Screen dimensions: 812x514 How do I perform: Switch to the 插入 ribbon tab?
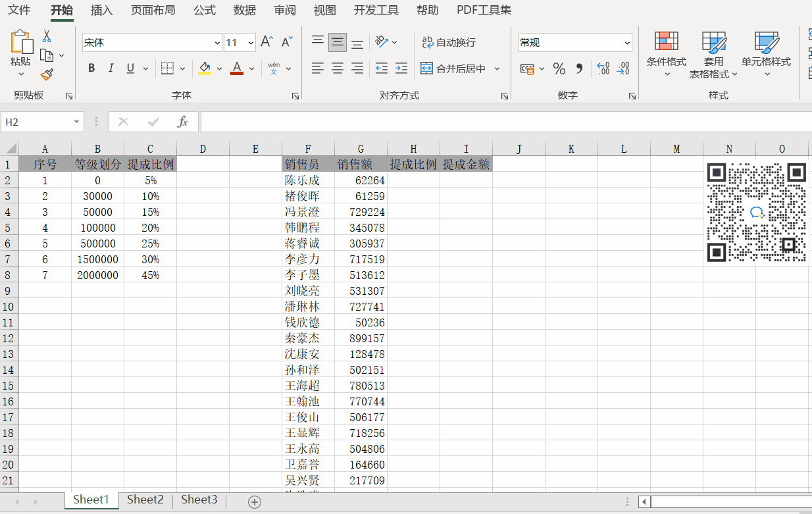(x=101, y=10)
